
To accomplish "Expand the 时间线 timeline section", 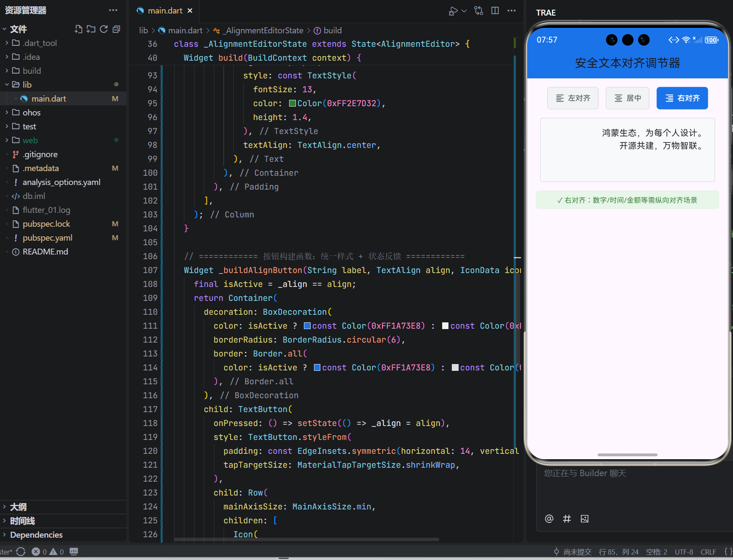I will (x=63, y=521).
